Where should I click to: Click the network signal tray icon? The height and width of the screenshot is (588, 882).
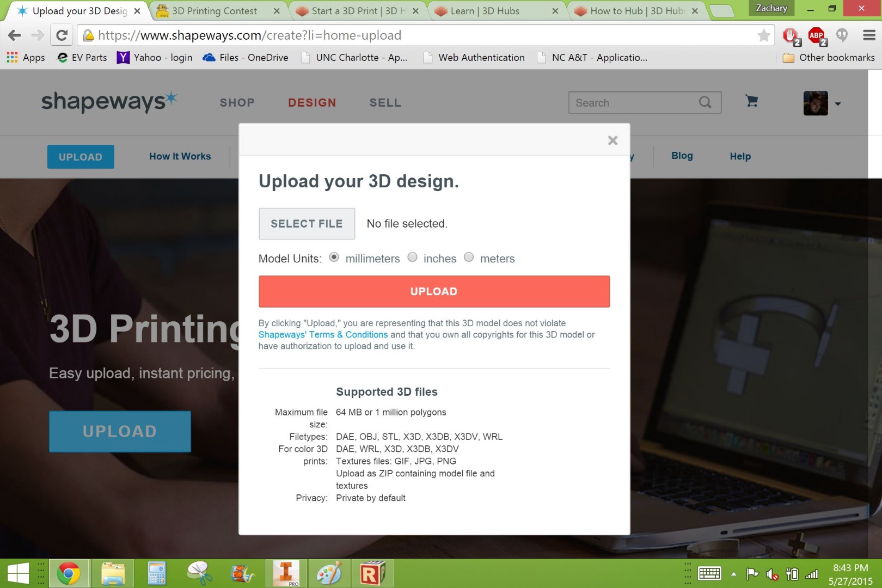pyautogui.click(x=812, y=574)
